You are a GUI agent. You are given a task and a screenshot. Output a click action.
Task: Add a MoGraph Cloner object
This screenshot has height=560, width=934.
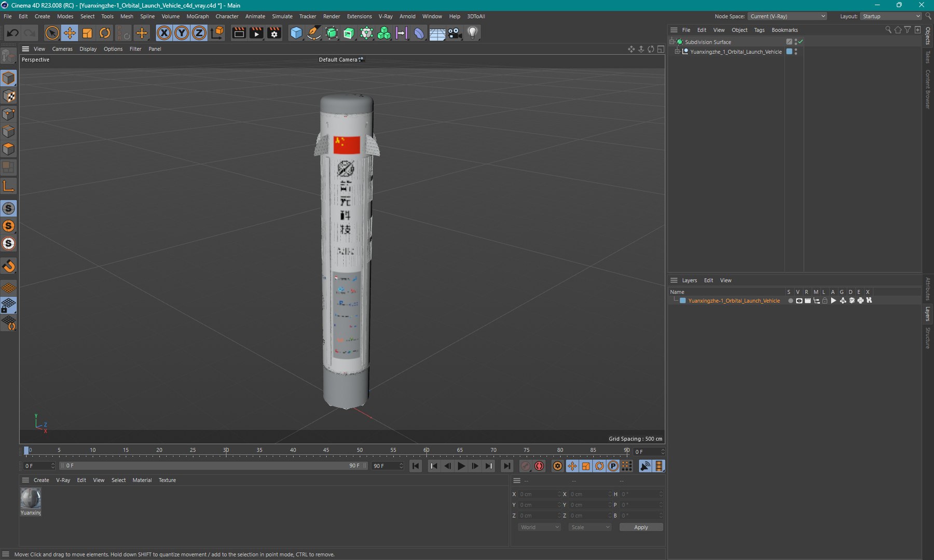[x=366, y=33]
